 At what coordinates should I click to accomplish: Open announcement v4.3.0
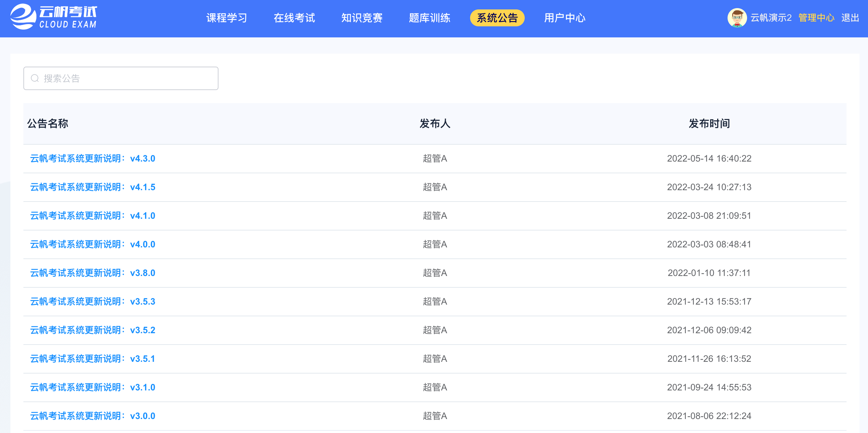(93, 159)
